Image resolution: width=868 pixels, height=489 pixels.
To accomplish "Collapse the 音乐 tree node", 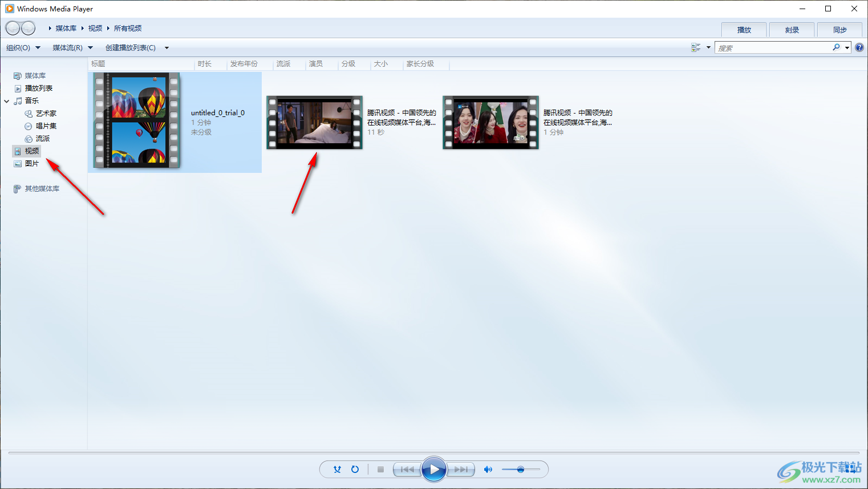I will tap(7, 101).
